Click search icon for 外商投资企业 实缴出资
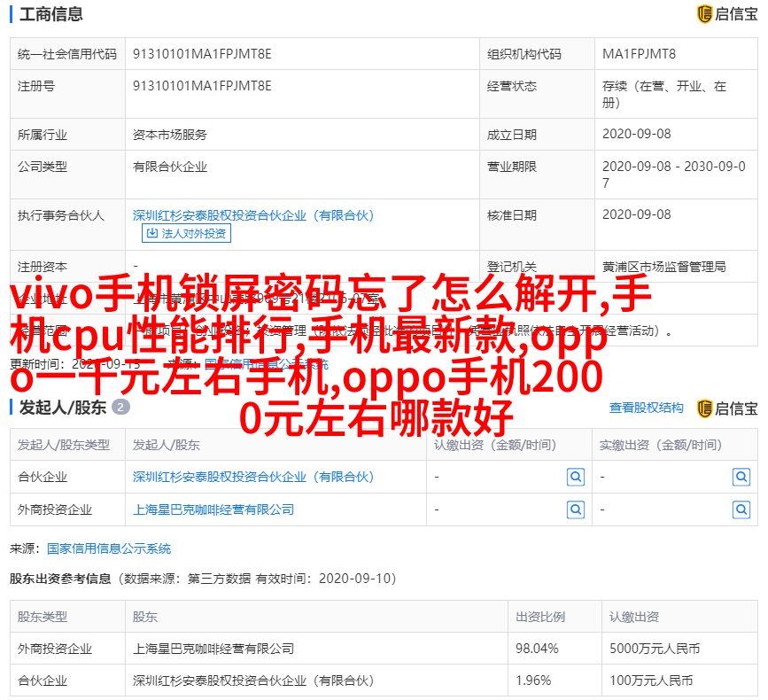Screen dimensions: 768x700 point(741,510)
